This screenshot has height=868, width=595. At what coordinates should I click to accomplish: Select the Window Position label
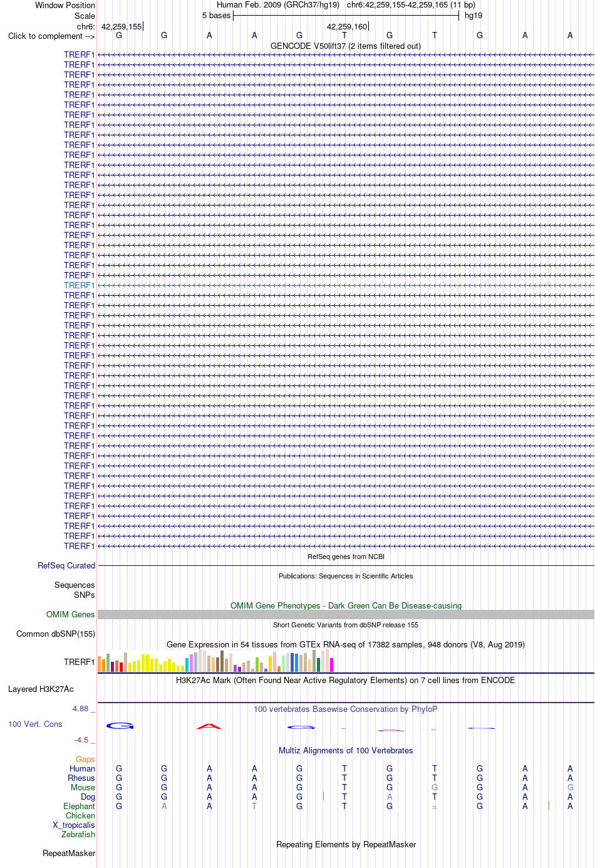click(65, 5)
